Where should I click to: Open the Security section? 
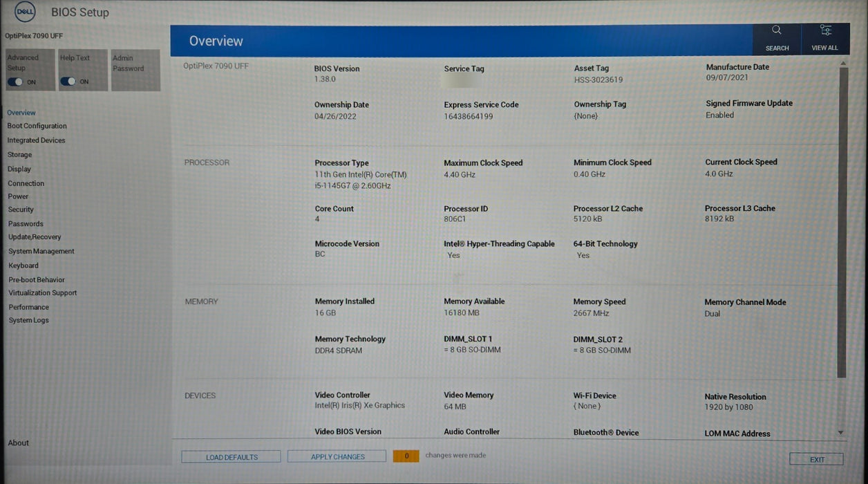pyautogui.click(x=21, y=210)
